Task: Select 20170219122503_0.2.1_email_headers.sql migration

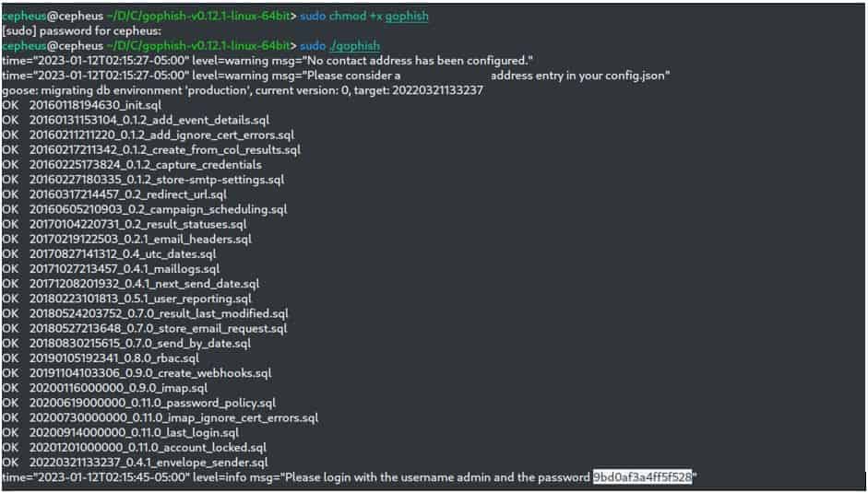Action: coord(126,240)
